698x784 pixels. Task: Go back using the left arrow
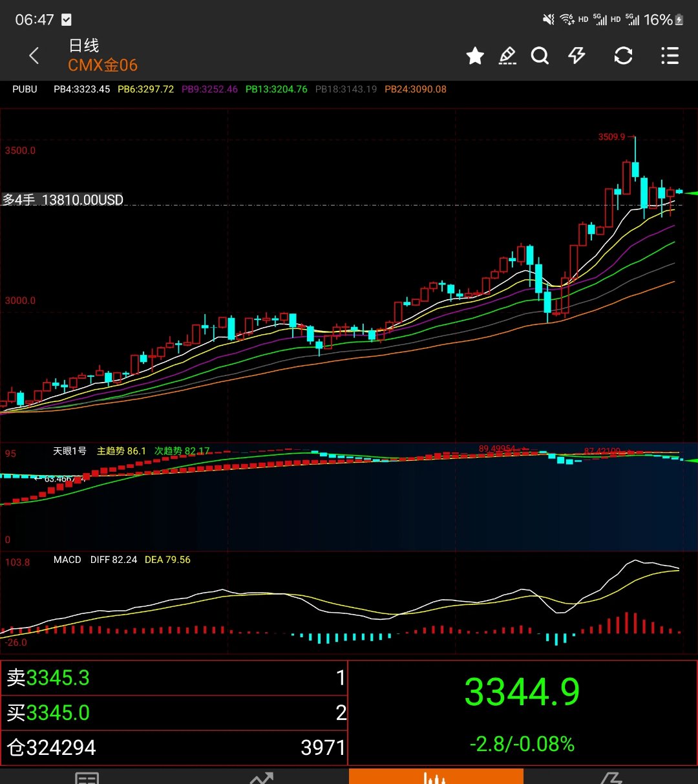(34, 56)
